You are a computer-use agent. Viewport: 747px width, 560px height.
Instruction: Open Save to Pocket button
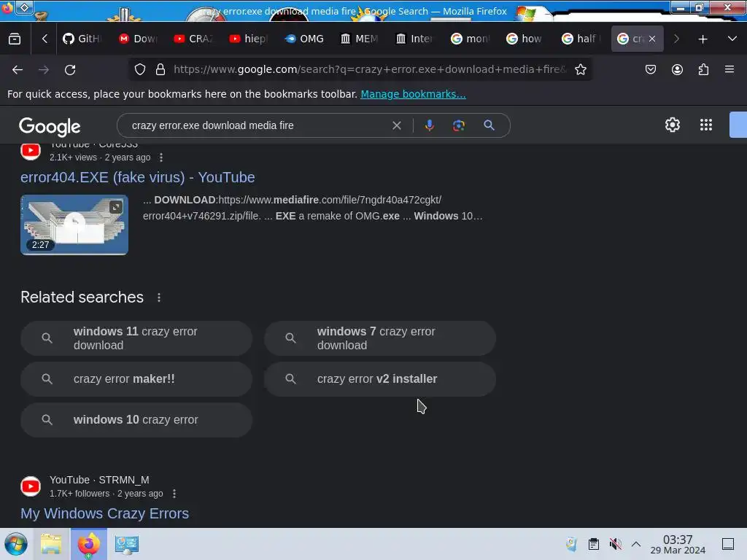click(650, 69)
